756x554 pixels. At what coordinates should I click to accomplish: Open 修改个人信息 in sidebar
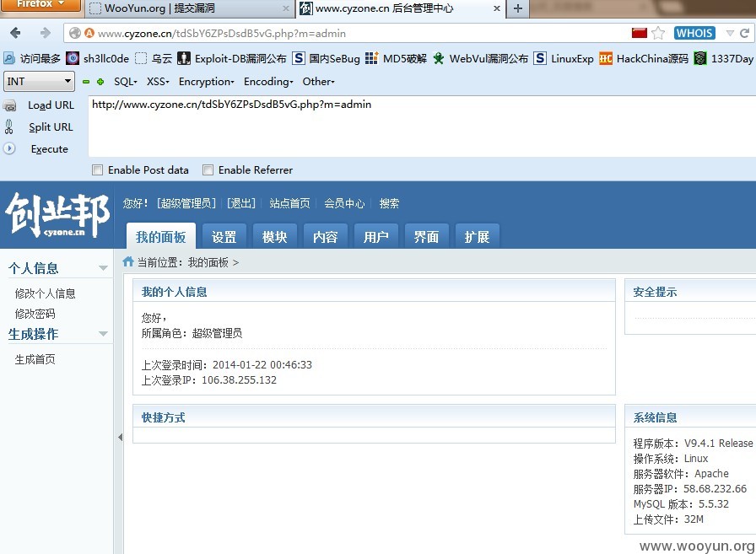click(x=45, y=293)
